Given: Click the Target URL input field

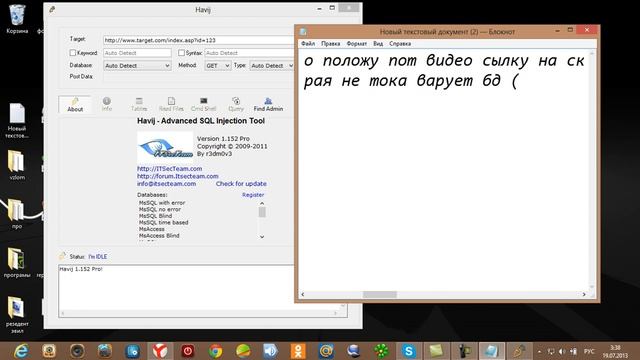Looking at the screenshot, I should coord(198,40).
